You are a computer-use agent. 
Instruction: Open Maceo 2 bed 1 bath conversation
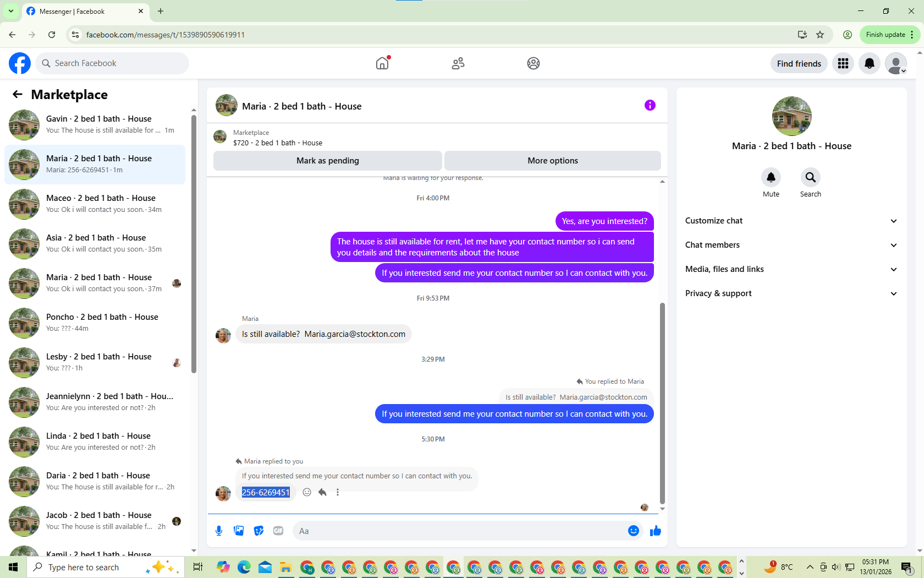point(95,204)
